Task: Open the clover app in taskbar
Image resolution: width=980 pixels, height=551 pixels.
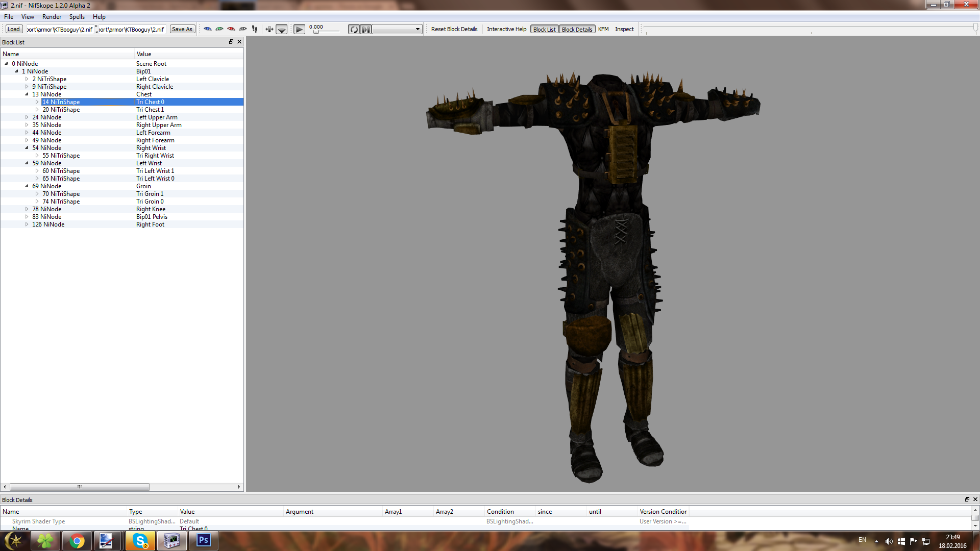Action: pyautogui.click(x=45, y=541)
